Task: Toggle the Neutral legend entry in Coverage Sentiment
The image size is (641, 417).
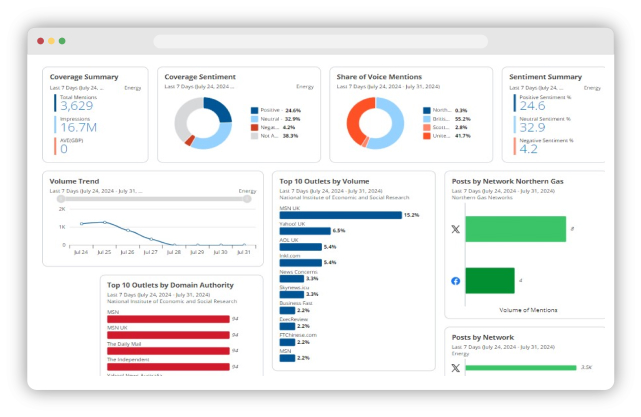Action: (255, 119)
